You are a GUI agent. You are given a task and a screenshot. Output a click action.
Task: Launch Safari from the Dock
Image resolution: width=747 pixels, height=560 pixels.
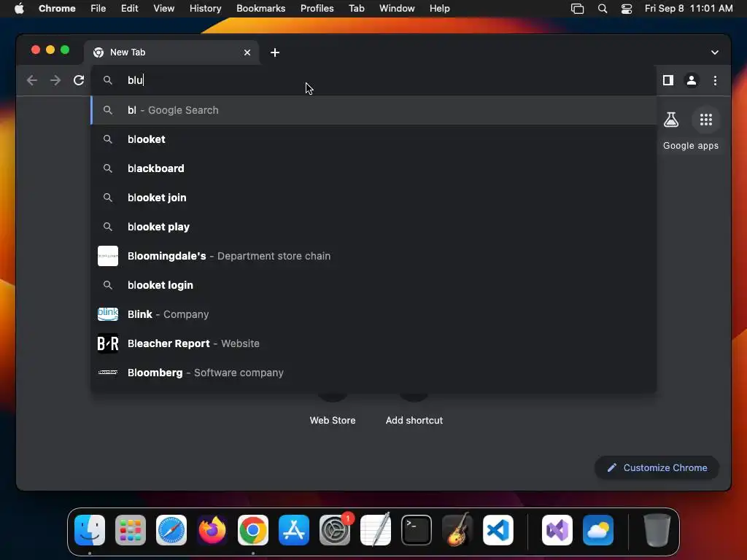pyautogui.click(x=171, y=530)
